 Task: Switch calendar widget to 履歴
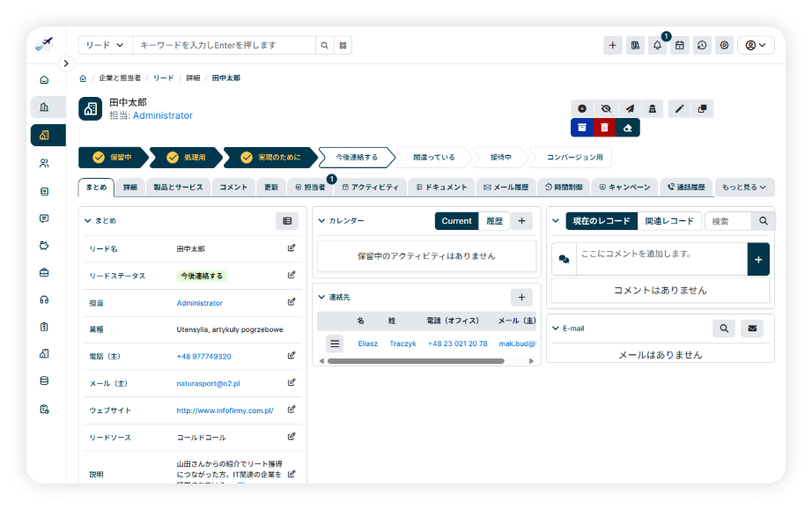click(494, 221)
